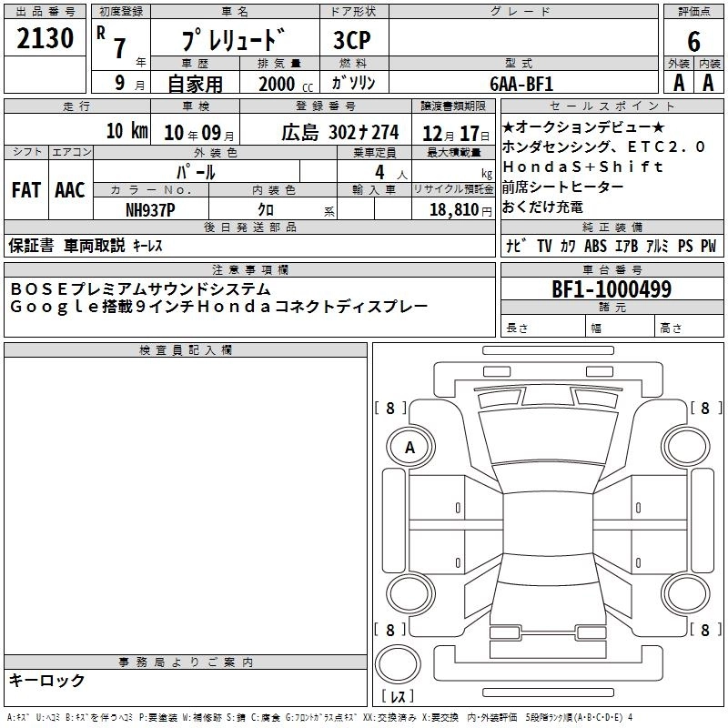The image size is (728, 728).
Task: Click the lot number 2130
Action: pos(45,41)
